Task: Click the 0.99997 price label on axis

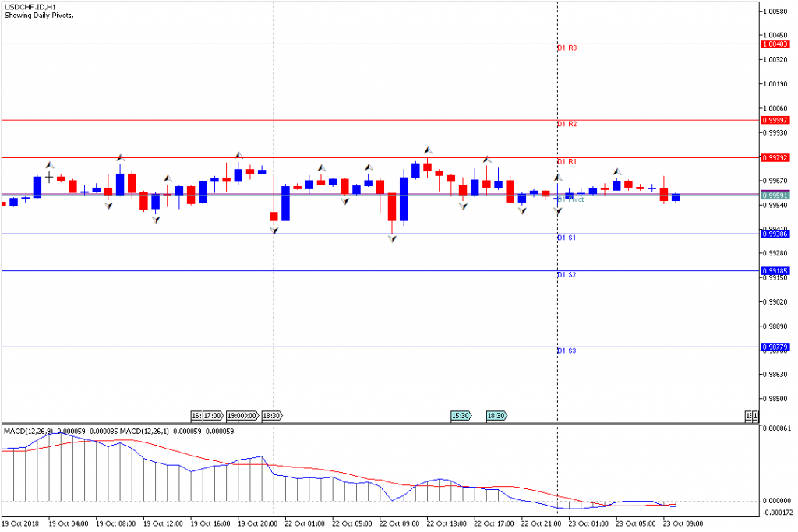Action: click(x=775, y=120)
